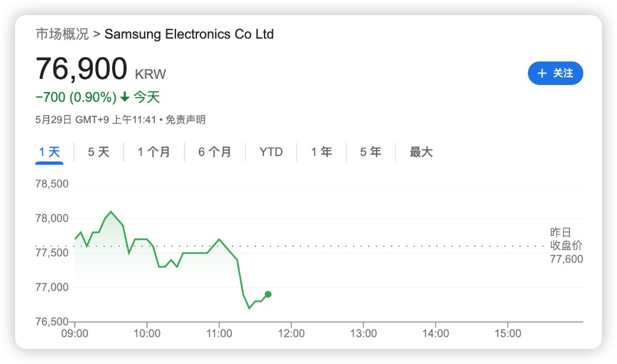
Task: Click the plus icon in the 关注 button
Action: pyautogui.click(x=542, y=74)
